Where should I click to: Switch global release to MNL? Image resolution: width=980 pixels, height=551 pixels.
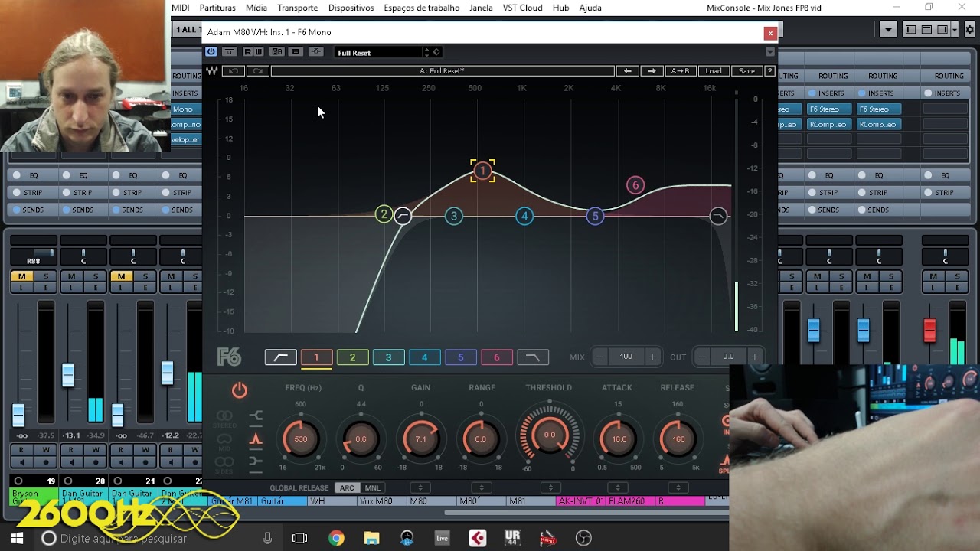[372, 488]
